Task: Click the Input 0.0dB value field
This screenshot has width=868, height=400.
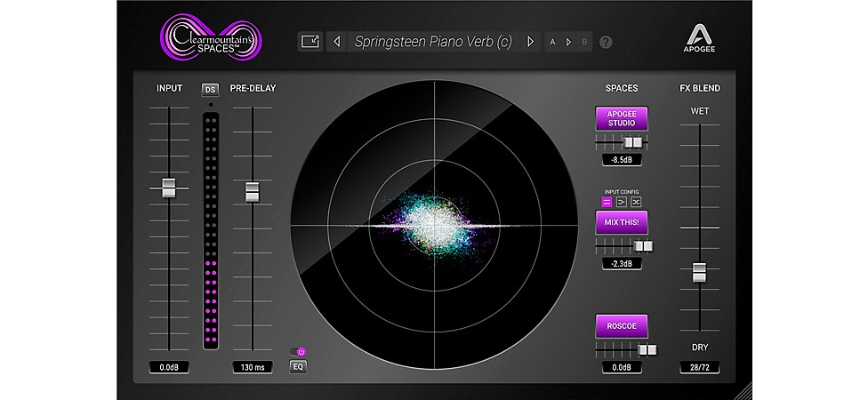Action: pos(169,367)
